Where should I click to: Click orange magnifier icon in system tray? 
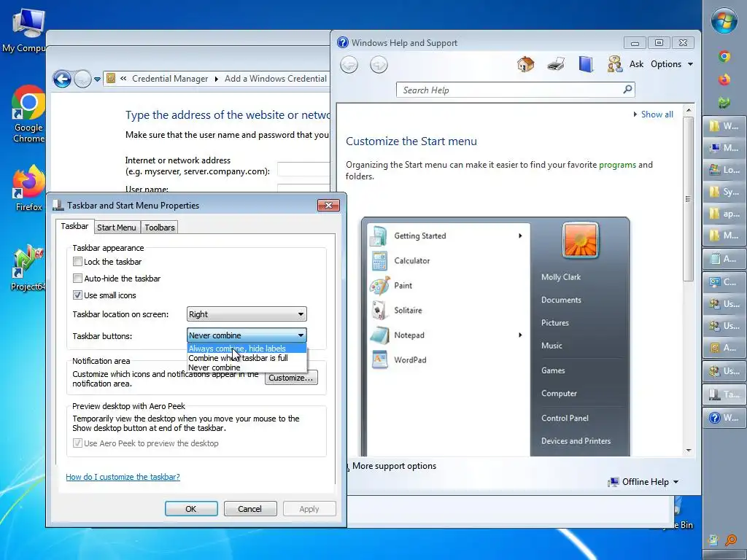pos(731,540)
